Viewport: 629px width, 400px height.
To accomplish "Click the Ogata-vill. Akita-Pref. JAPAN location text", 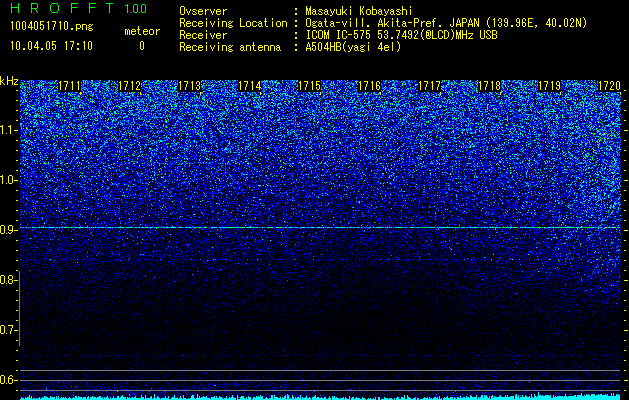I will [446, 23].
